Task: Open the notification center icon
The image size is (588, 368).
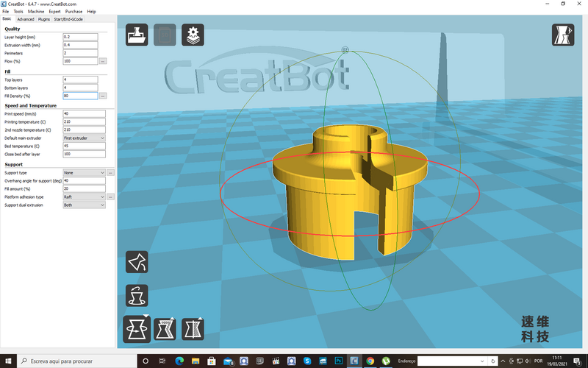Action: (x=578, y=361)
